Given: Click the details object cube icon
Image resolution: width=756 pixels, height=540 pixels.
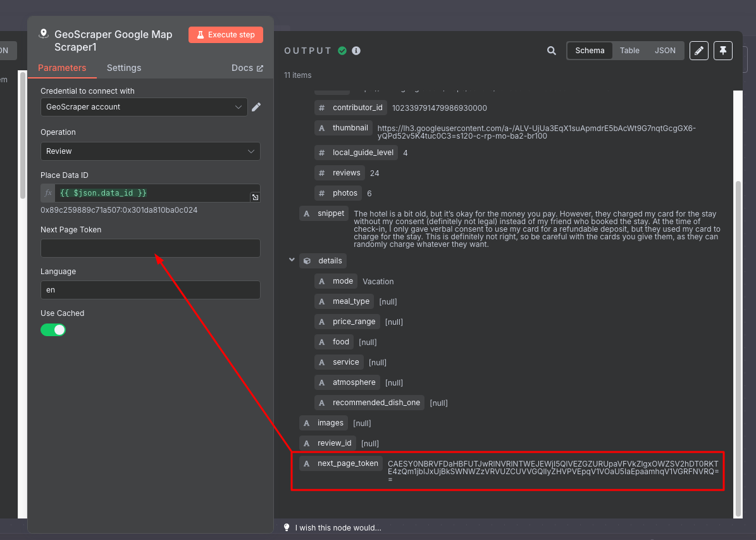Looking at the screenshot, I should coord(307,261).
